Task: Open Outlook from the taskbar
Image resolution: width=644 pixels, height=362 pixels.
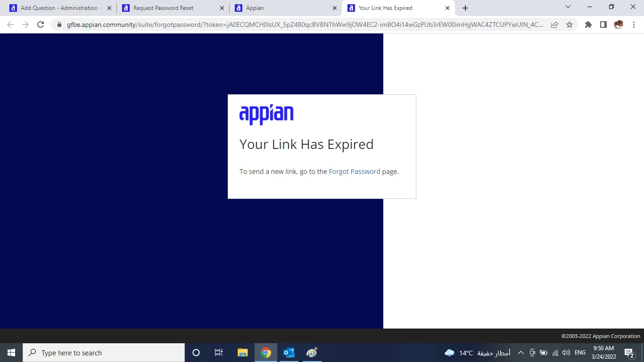Action: click(289, 353)
